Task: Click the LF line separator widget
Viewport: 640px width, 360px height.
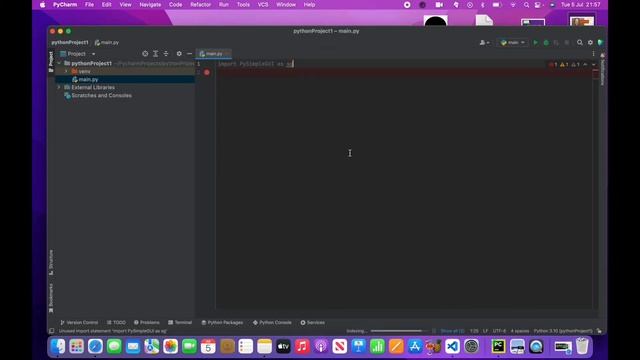Action: [x=485, y=331]
